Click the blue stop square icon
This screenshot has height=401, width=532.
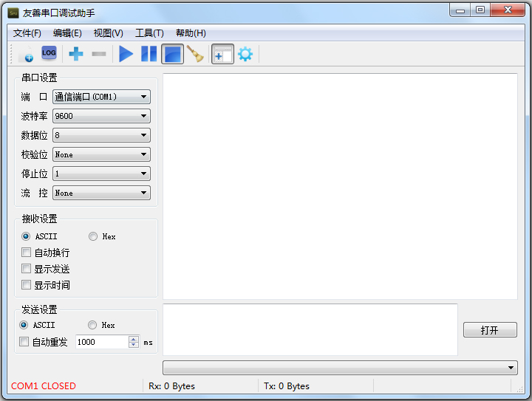(x=172, y=54)
